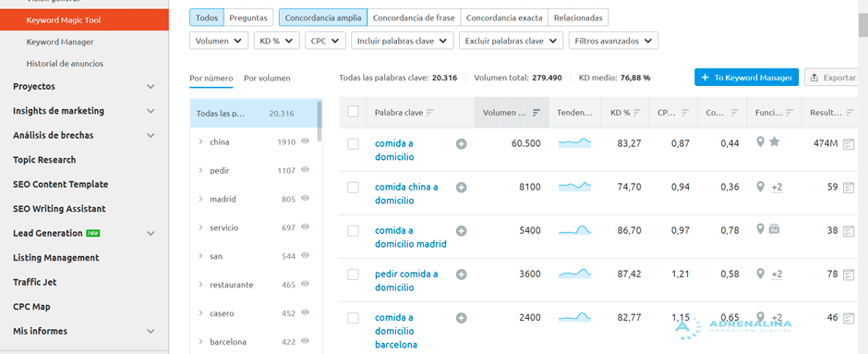Open 'Incluir palabras clave' dropdown
The image size is (868, 354).
[403, 41]
